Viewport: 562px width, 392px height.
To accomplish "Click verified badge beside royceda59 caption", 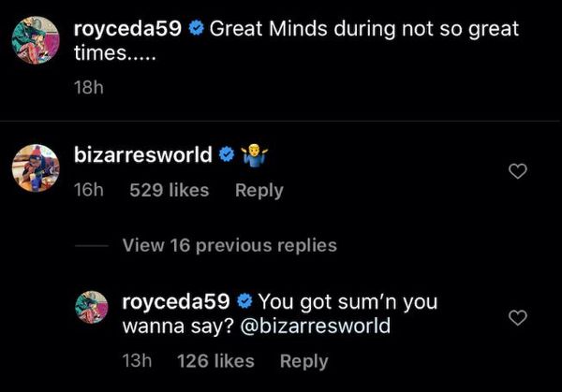I will tap(196, 29).
